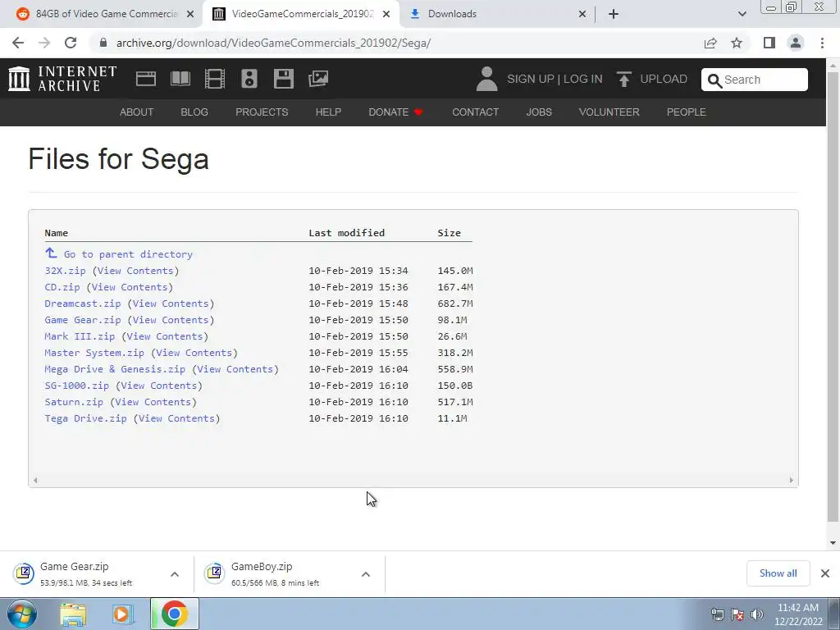This screenshot has width=840, height=630.
Task: Open the tab search dropdown chevron
Action: [742, 14]
